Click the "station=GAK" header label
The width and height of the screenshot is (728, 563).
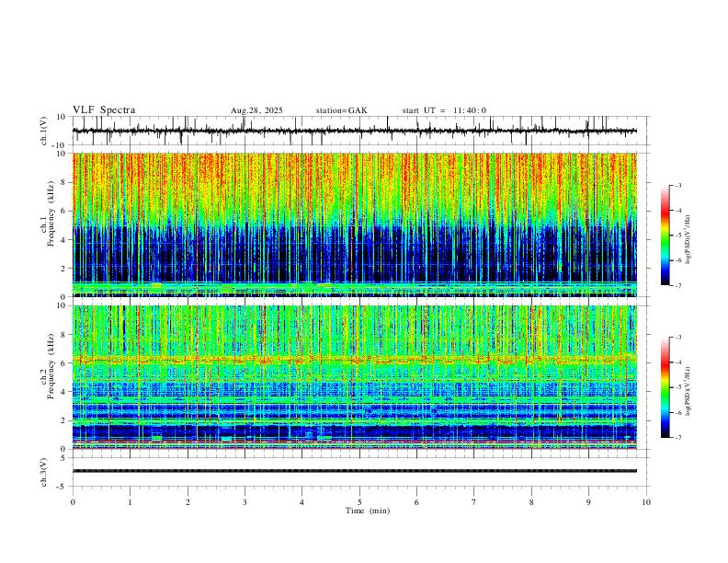(341, 110)
